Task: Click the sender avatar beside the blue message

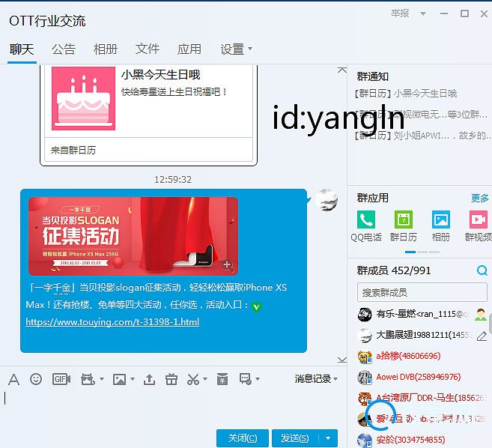Action: (327, 200)
